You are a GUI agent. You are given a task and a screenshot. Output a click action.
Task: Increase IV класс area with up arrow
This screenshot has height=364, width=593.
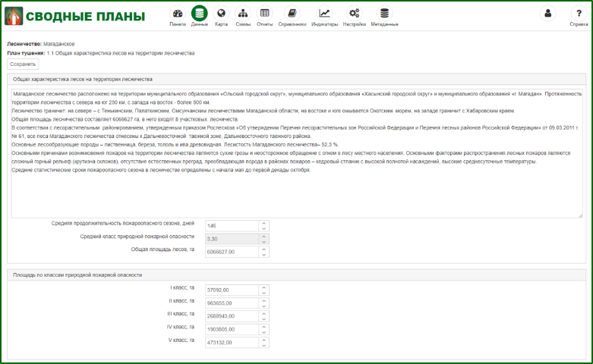coord(264,327)
